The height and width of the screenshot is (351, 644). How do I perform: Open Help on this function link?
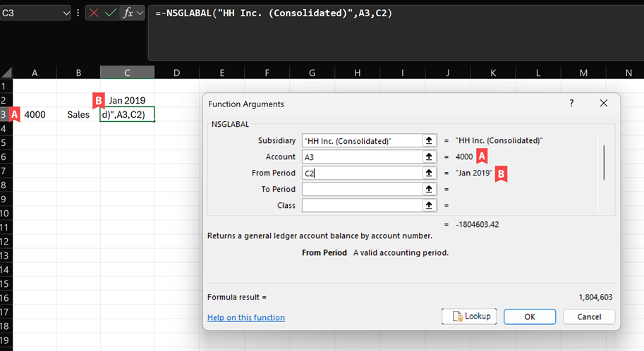[x=246, y=317]
